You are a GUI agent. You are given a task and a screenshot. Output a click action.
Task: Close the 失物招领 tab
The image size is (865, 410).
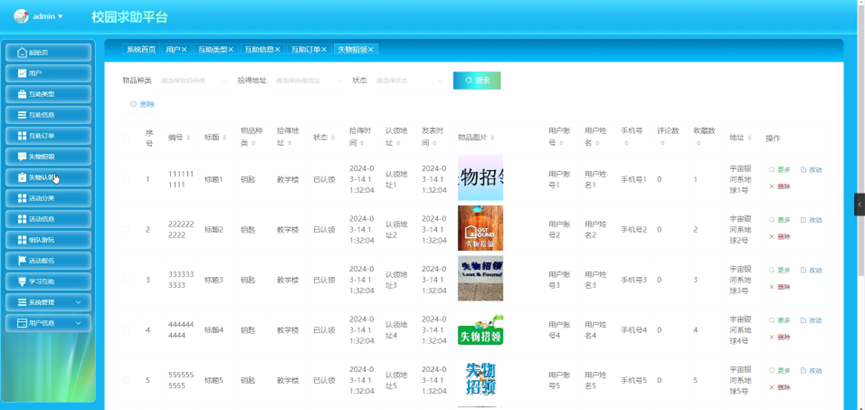point(371,50)
